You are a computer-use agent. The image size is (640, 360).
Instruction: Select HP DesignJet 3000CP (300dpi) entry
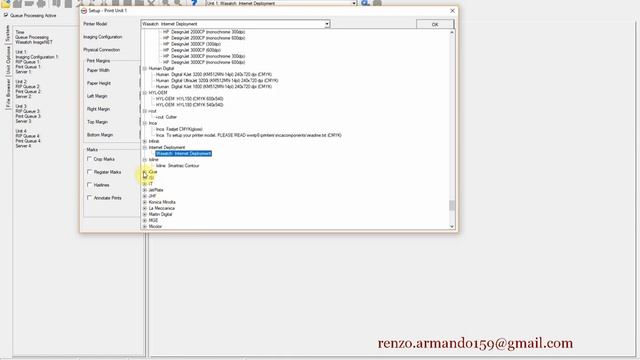coord(192,44)
